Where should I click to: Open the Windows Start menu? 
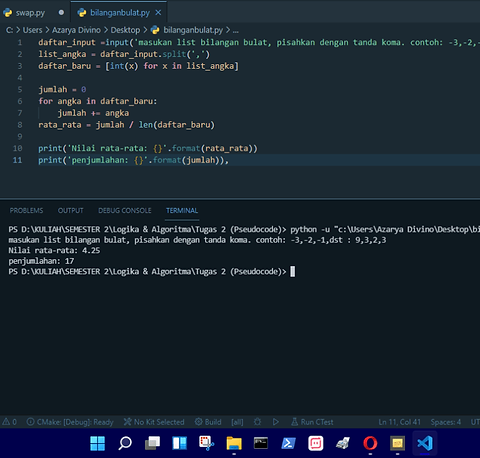click(98, 443)
